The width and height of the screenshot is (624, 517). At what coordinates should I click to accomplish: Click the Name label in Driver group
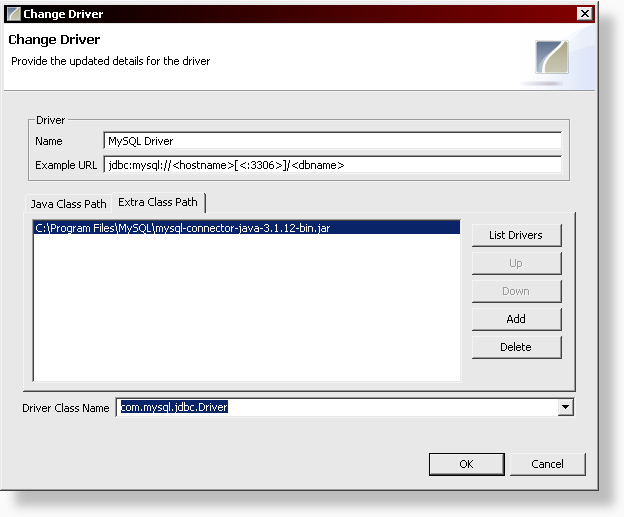pos(49,141)
